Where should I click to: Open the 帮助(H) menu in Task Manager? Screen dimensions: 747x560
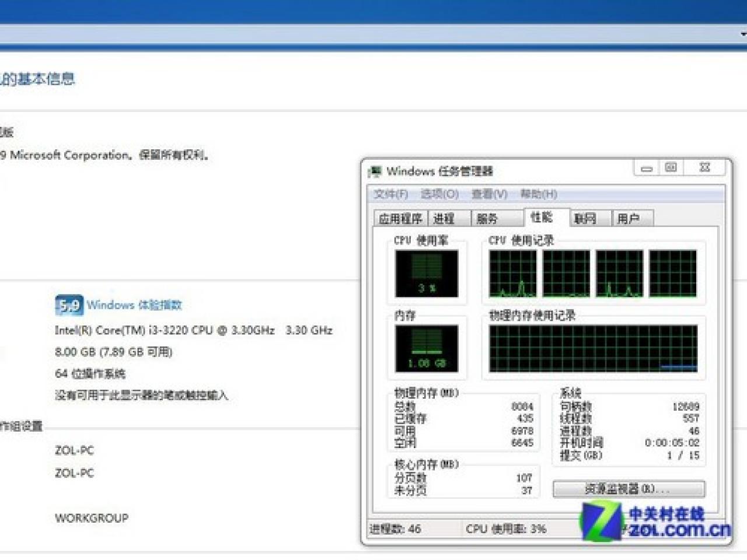539,194
